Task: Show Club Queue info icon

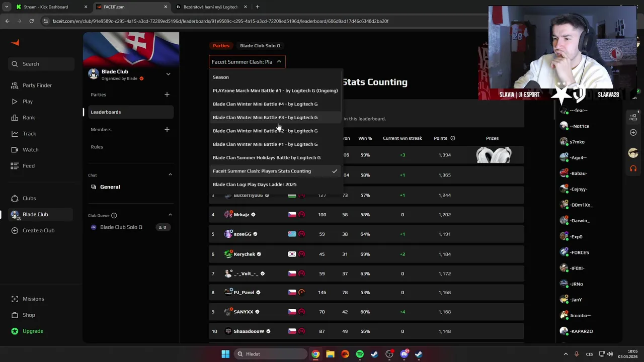Action: tap(114, 216)
